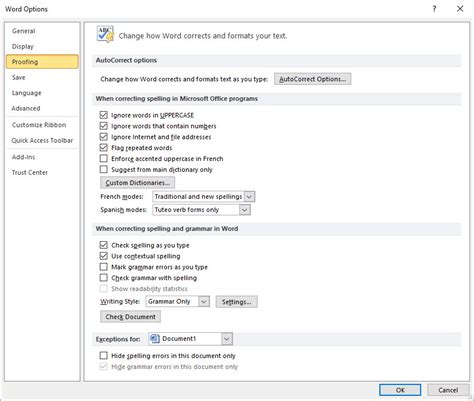Toggle Use contextual spelling checkbox
474x401 pixels.
pos(104,256)
